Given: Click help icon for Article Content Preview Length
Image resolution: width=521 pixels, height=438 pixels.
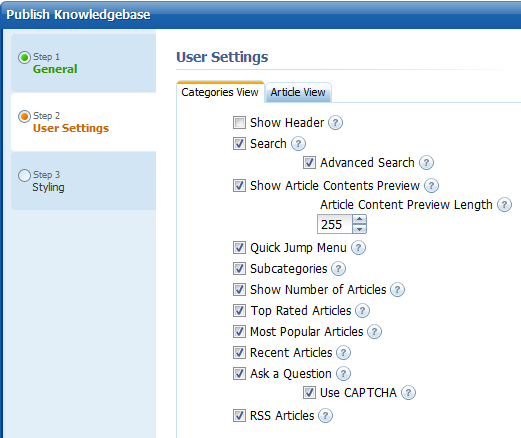Looking at the screenshot, I should point(504,205).
